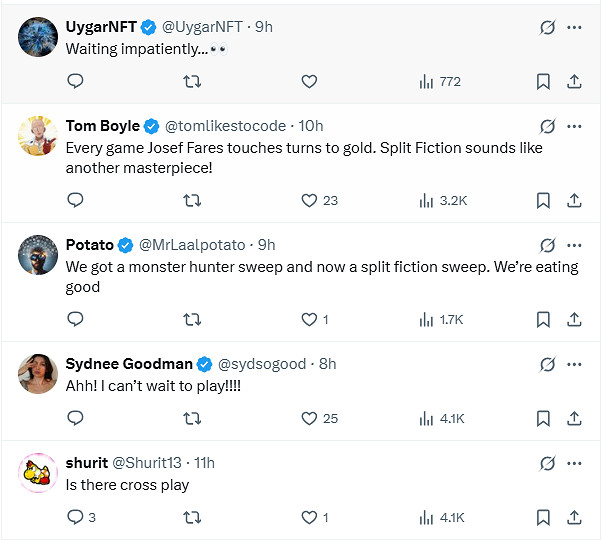Open shurit's profile picture

coord(37,472)
